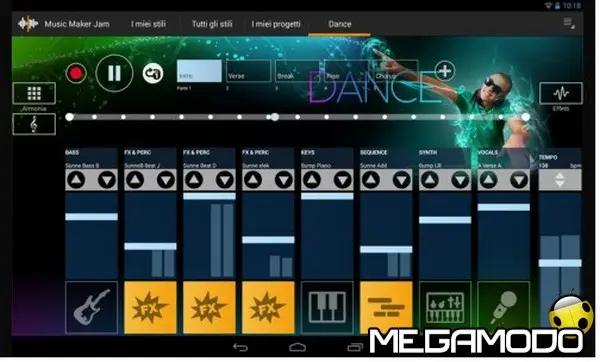The image size is (600, 362).
Task: Toggle FX tile for Sunne elek channel
Action: (x=268, y=308)
